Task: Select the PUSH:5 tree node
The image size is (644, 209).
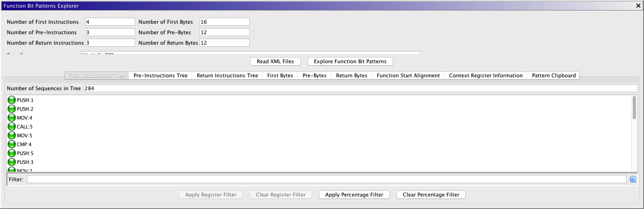Action: tap(25, 153)
